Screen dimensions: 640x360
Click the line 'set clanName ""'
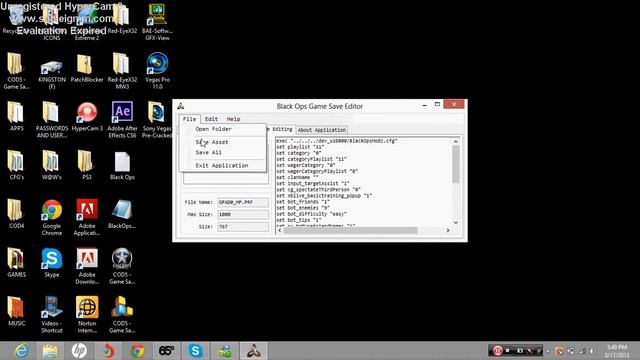[298, 178]
